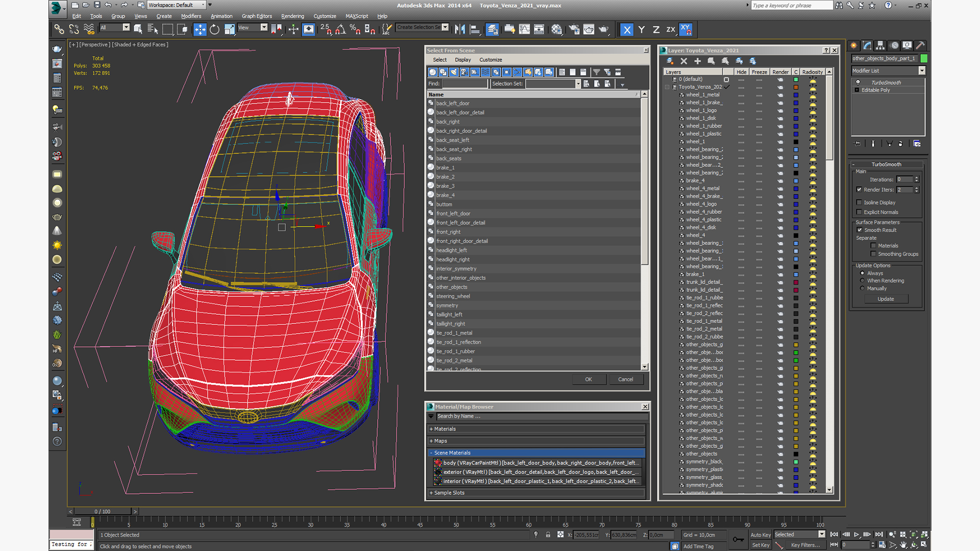Create new layer in Layer dialog
This screenshot has height=551, width=980.
(670, 61)
